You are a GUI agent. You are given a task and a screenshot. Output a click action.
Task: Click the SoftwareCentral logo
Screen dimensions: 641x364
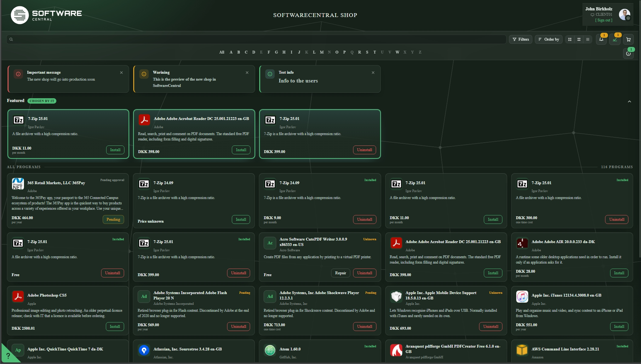click(x=46, y=15)
